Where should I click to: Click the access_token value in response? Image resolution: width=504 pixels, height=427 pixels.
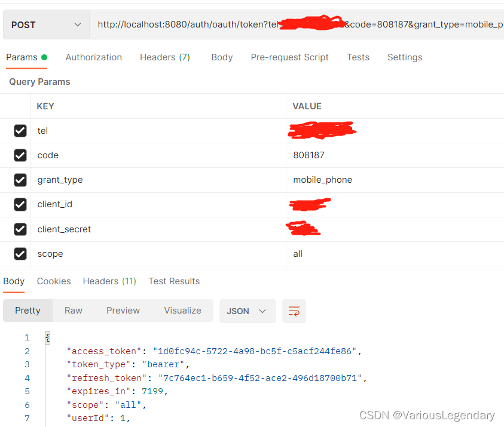tap(255, 351)
